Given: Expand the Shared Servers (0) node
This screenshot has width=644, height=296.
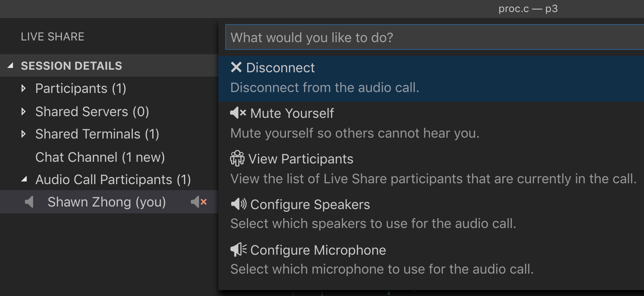Looking at the screenshot, I should [24, 112].
